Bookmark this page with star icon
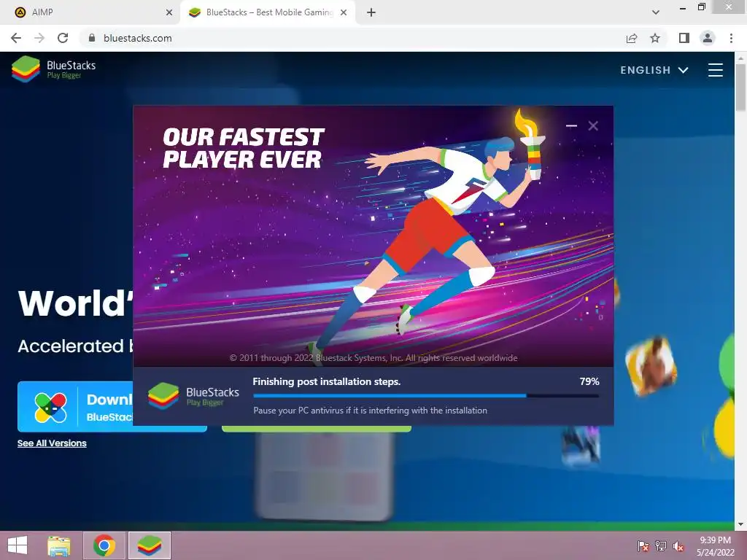 point(655,38)
